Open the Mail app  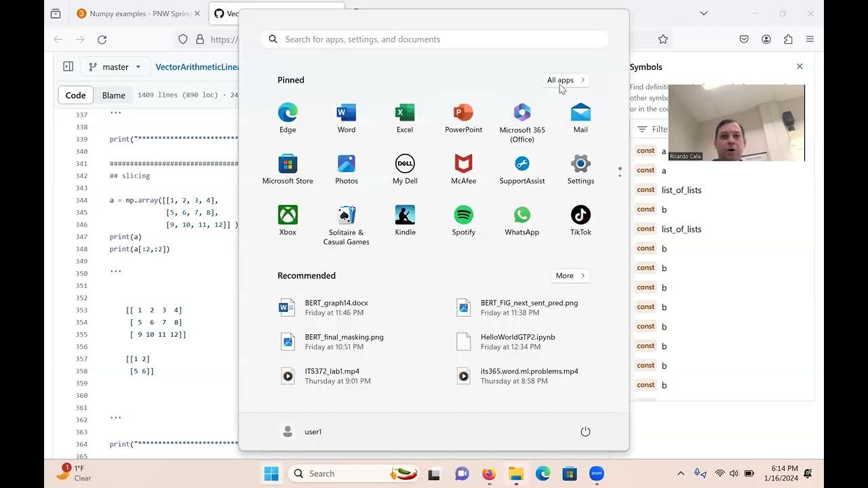580,118
